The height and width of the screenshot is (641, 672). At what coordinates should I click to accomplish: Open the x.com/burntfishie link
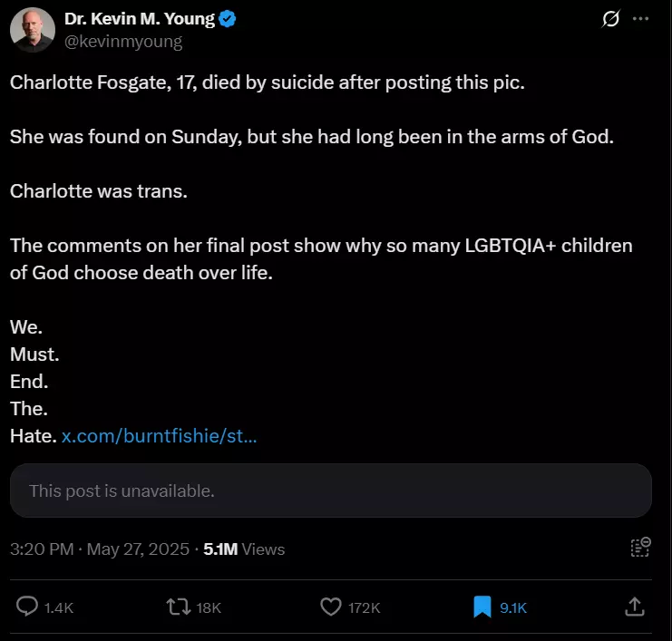(160, 436)
